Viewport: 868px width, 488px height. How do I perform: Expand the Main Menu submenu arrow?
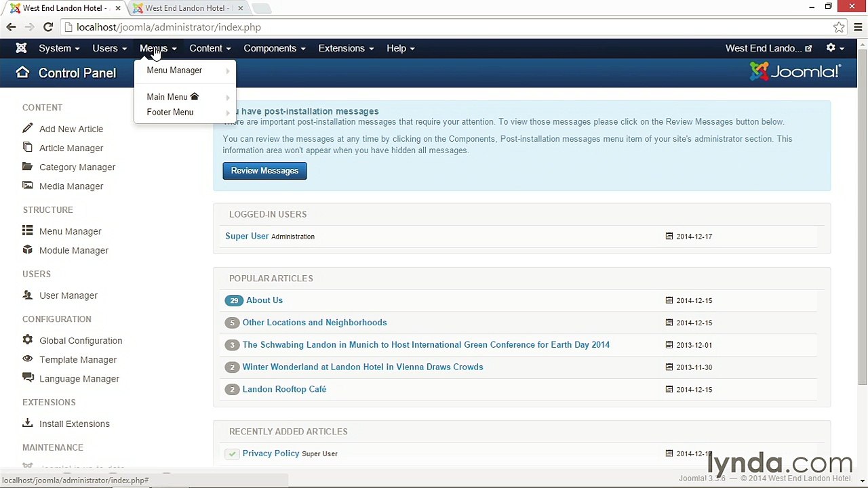(228, 97)
